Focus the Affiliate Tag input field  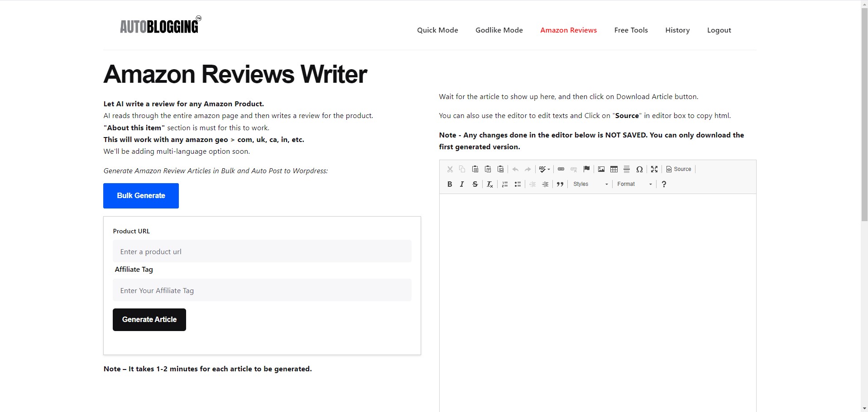(262, 290)
